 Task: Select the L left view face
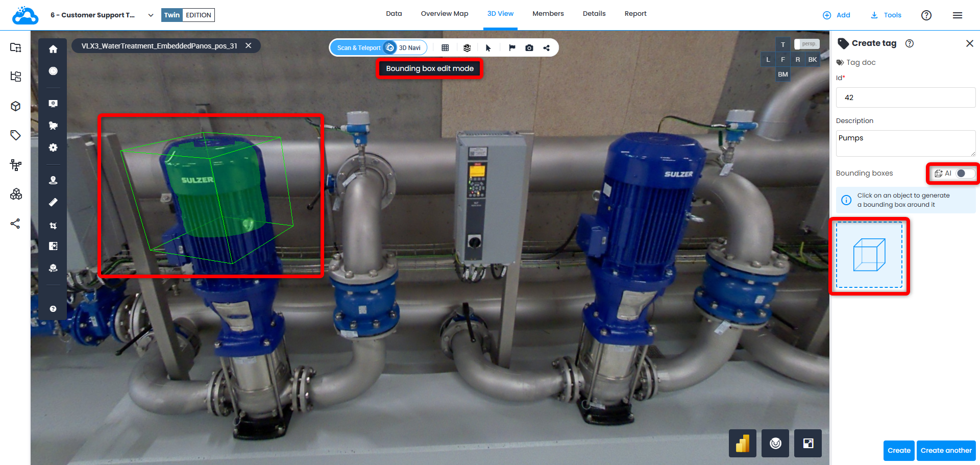pyautogui.click(x=768, y=59)
